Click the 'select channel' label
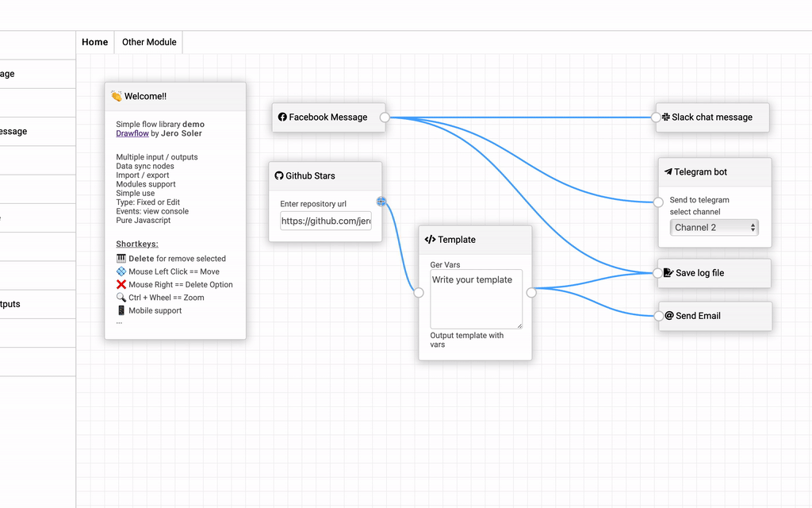812x508 pixels. coord(695,211)
